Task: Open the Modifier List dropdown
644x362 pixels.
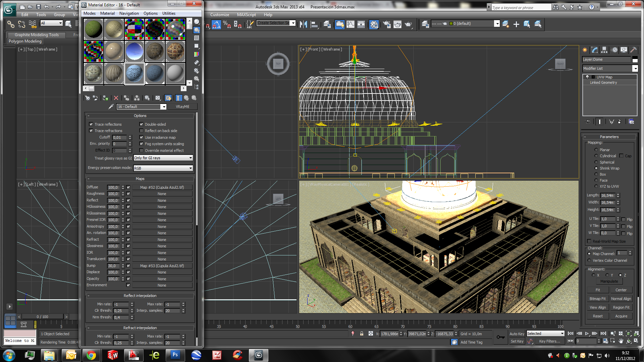Action: pyautogui.click(x=635, y=68)
